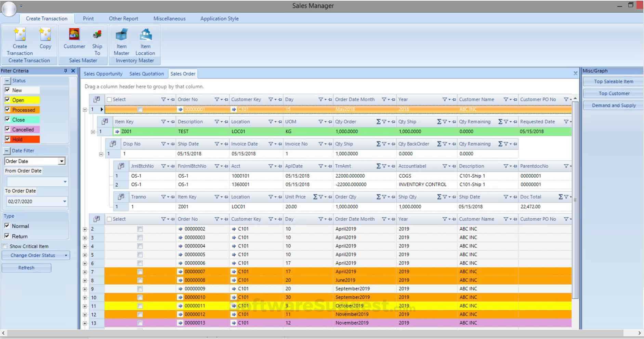Click the Ship To icon
The image size is (644, 339).
(x=97, y=38)
